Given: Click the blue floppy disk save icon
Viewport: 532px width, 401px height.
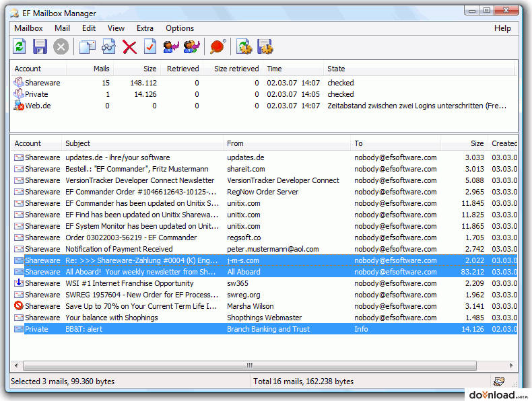Looking at the screenshot, I should (x=40, y=46).
